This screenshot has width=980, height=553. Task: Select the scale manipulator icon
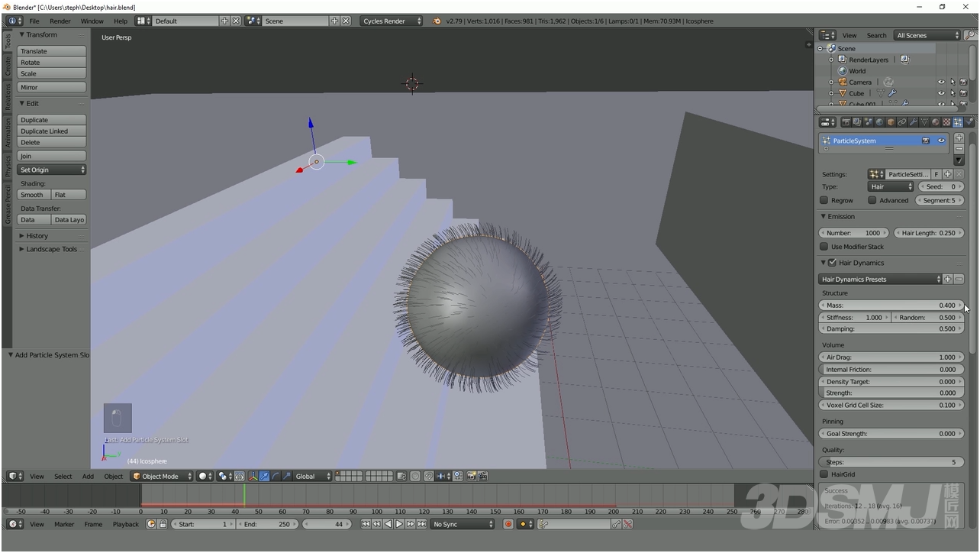click(287, 476)
